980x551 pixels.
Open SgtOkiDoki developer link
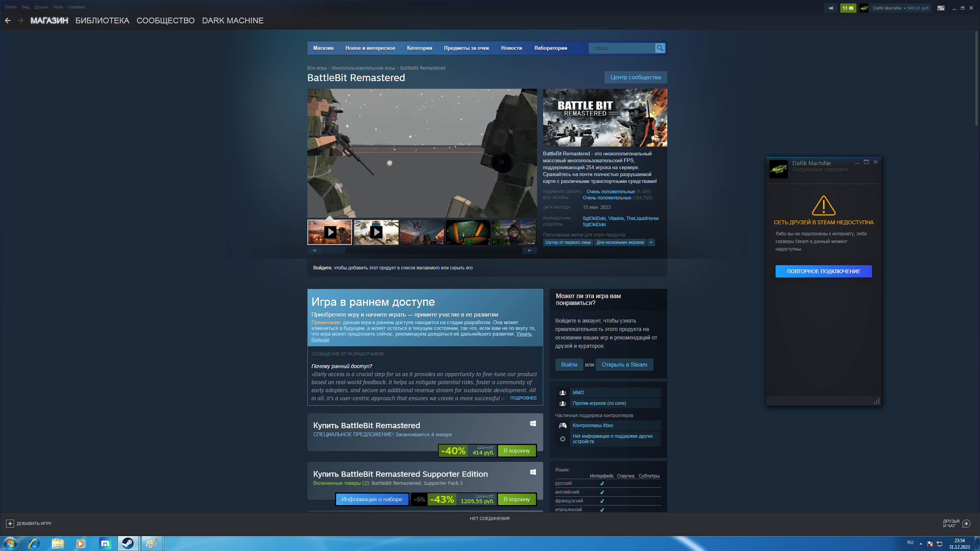click(594, 218)
